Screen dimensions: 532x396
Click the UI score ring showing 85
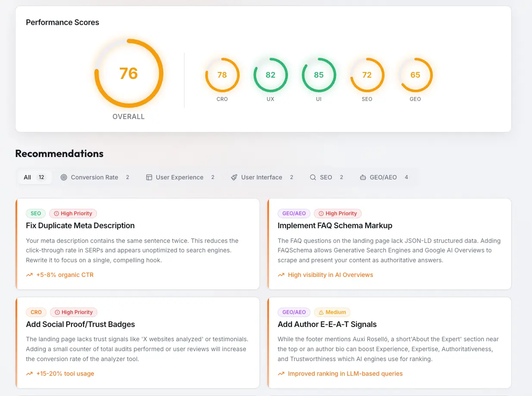(x=319, y=75)
